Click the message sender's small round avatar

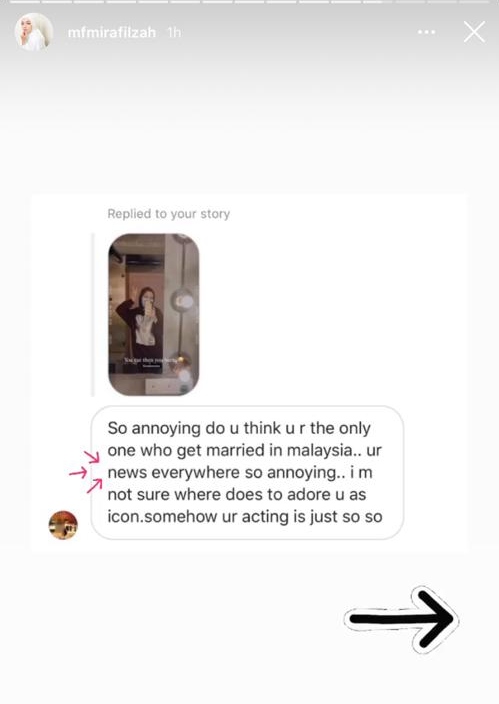coord(63,524)
